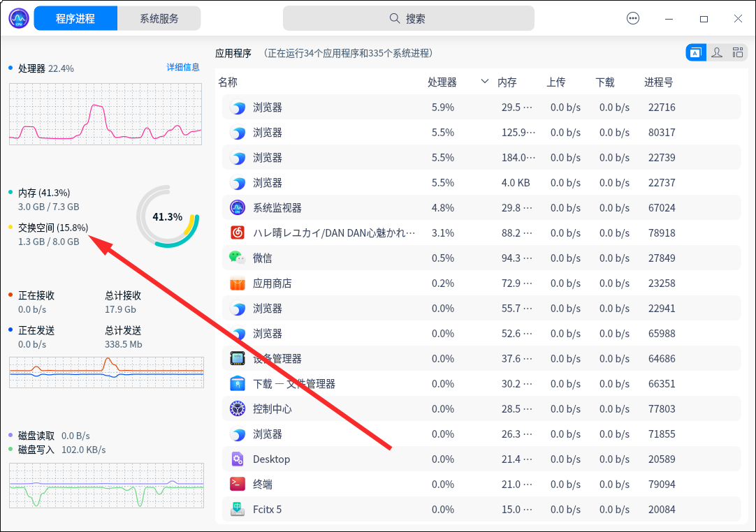Viewport: 756px width, 532px height.
Task: Click the search magnifier icon
Action: [394, 18]
